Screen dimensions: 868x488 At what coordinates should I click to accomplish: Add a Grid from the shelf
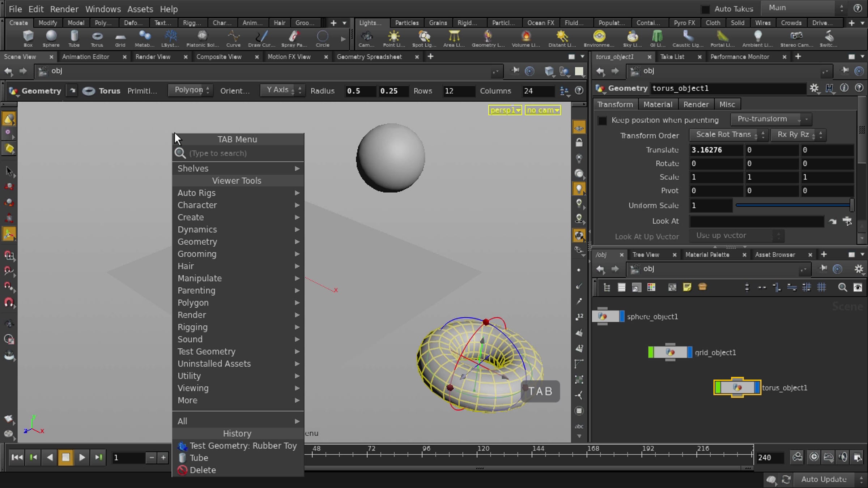[x=120, y=39]
